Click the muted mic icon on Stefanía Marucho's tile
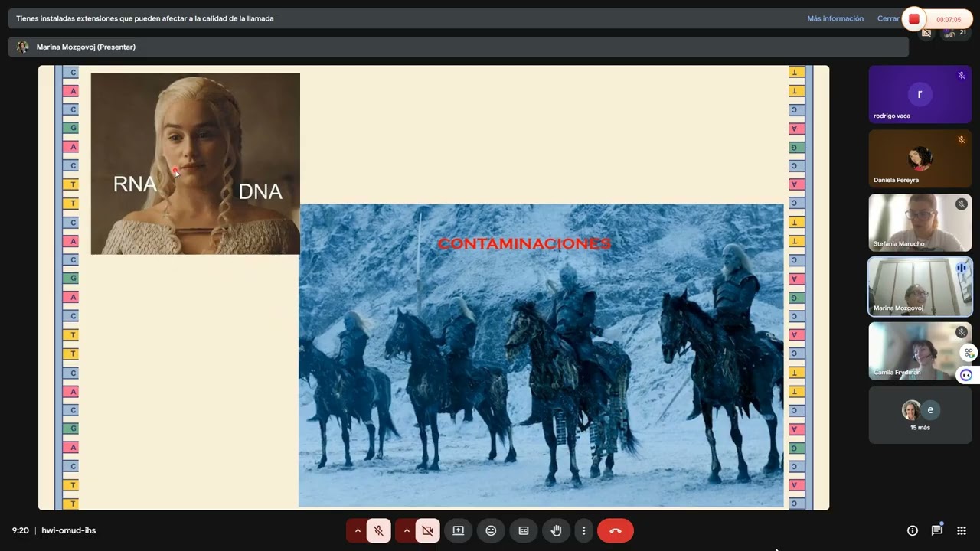Viewport: 980px width, 551px height. tap(962, 204)
